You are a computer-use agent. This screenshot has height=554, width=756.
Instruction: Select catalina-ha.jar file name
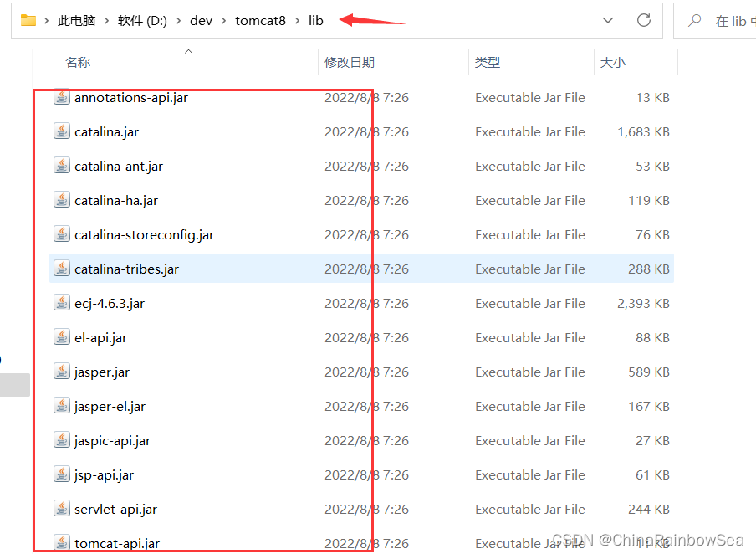point(116,200)
